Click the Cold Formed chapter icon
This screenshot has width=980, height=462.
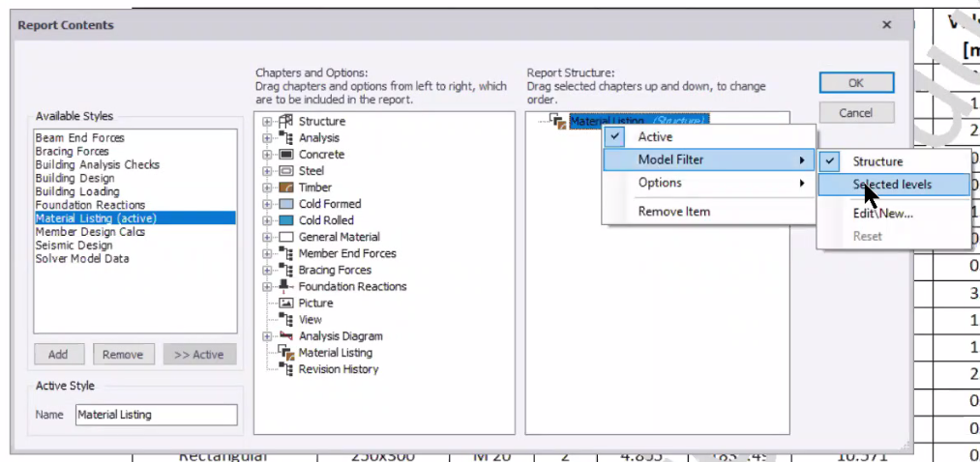pyautogui.click(x=285, y=204)
